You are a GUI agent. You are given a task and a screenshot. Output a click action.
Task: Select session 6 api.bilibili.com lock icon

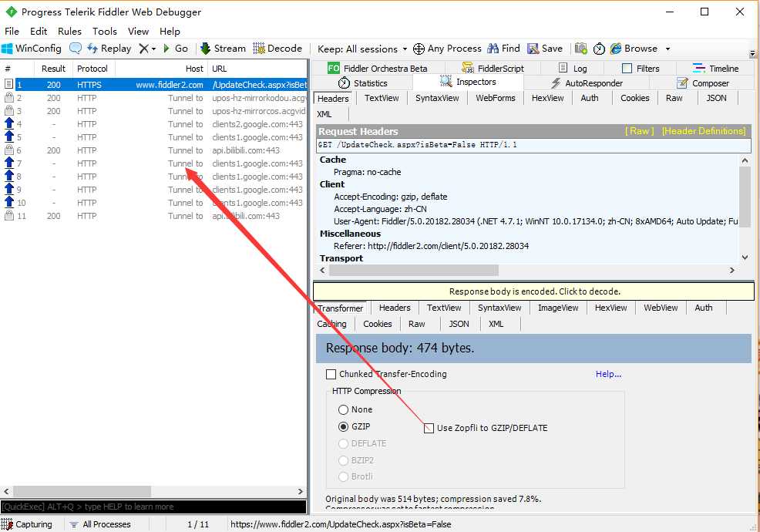[8, 150]
